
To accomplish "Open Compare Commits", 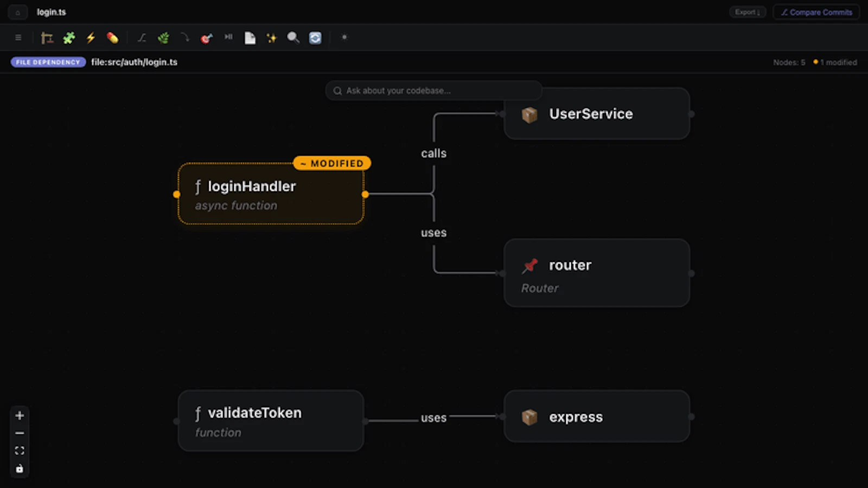I will click(816, 12).
